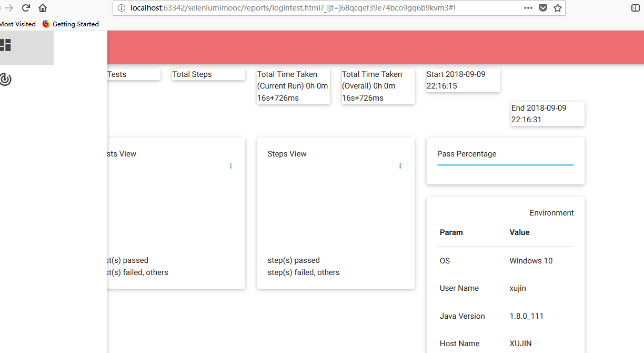Image resolution: width=644 pixels, height=353 pixels.
Task: Open the test analysis sidebar icon
Action: [5, 79]
